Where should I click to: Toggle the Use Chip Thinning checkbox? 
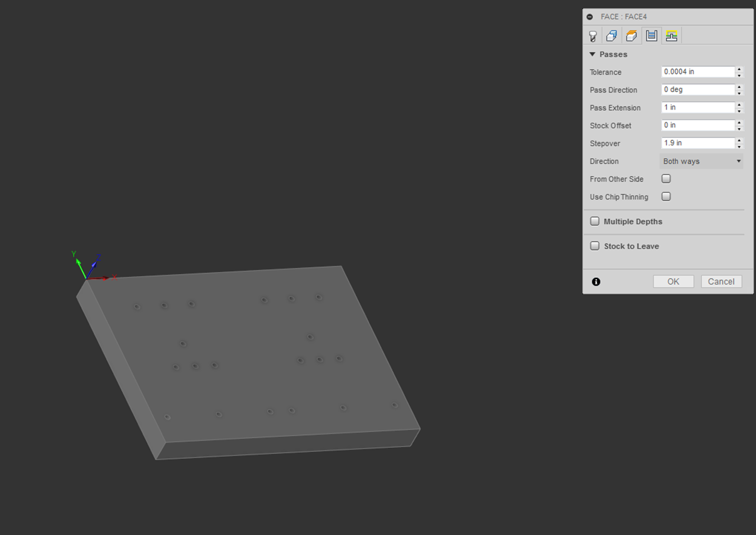click(666, 197)
